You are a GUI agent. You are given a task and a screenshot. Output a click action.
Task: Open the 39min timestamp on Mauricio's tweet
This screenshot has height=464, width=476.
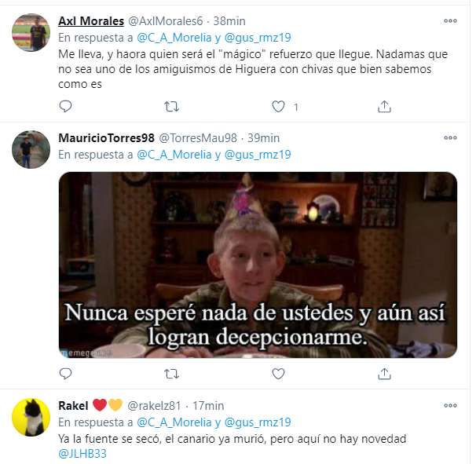[263, 138]
